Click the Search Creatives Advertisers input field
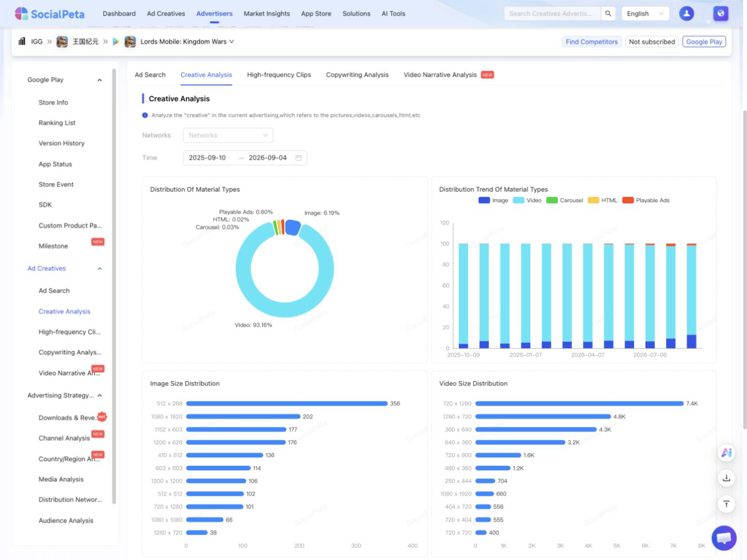 553,14
